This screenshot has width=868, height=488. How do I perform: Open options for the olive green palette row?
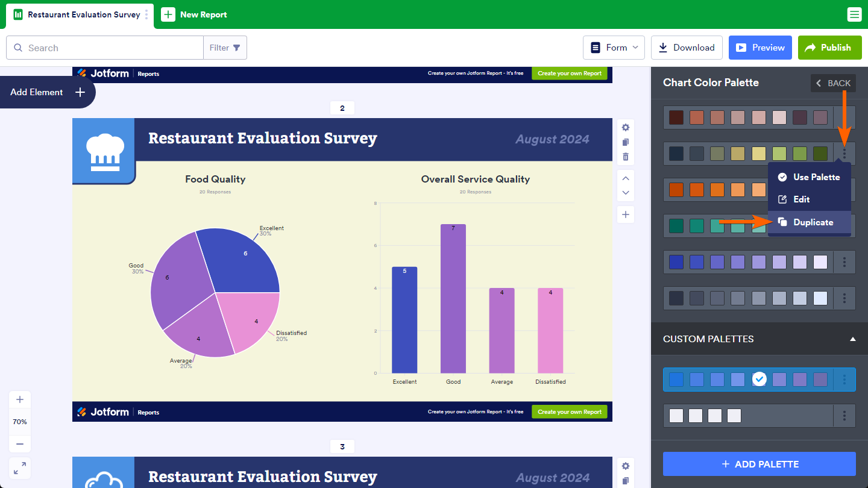click(x=844, y=154)
